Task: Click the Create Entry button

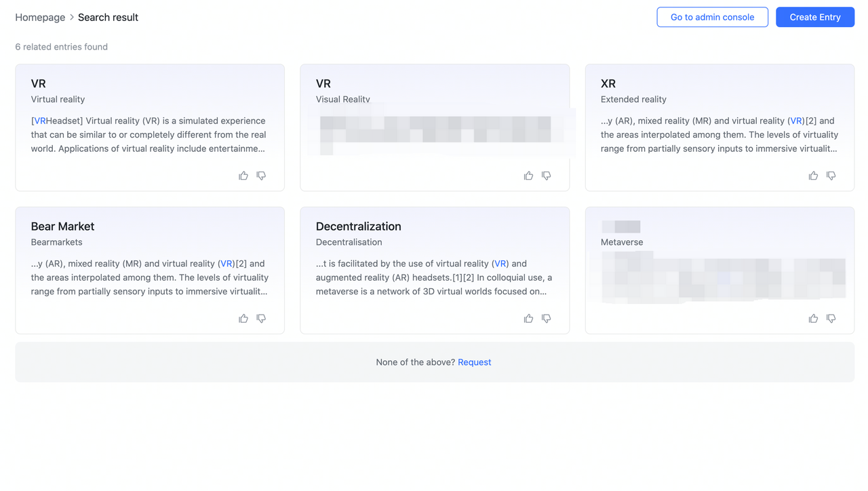Action: click(x=815, y=16)
